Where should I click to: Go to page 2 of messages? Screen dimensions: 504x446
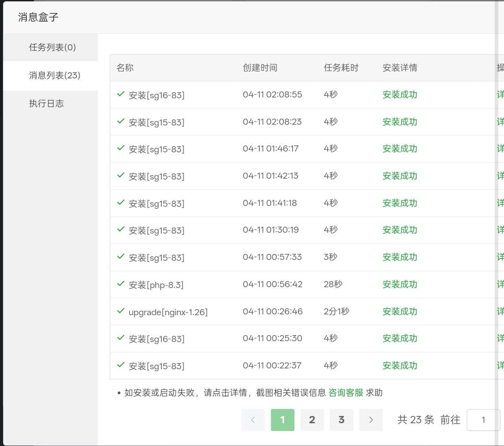tap(312, 420)
